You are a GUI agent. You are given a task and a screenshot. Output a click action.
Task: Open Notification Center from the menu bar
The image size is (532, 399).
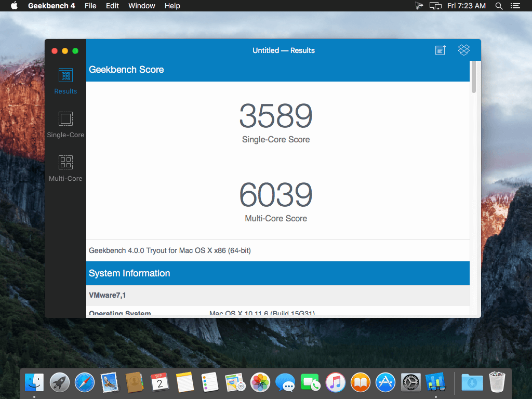(515, 6)
